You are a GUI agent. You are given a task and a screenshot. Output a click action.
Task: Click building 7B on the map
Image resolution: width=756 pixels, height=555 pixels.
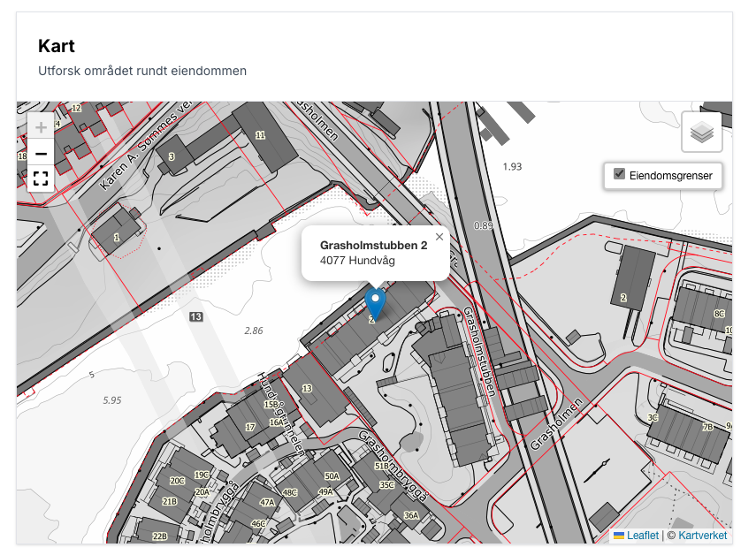click(x=706, y=428)
